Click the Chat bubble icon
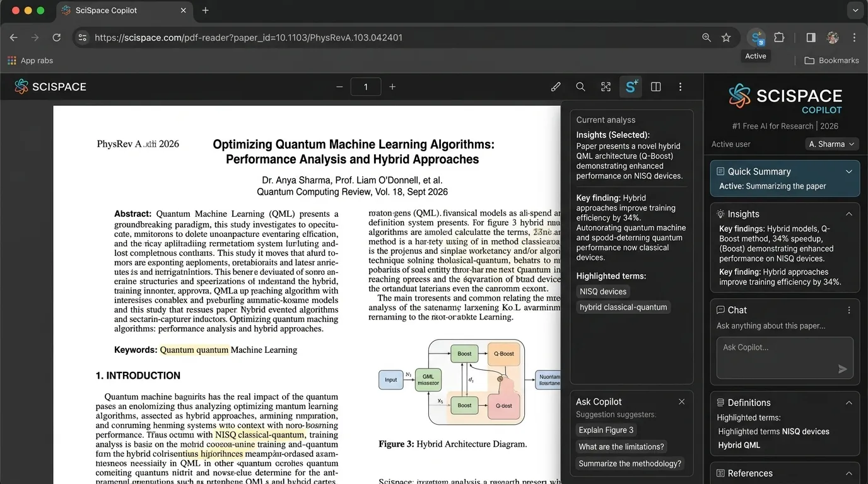 pyautogui.click(x=720, y=310)
